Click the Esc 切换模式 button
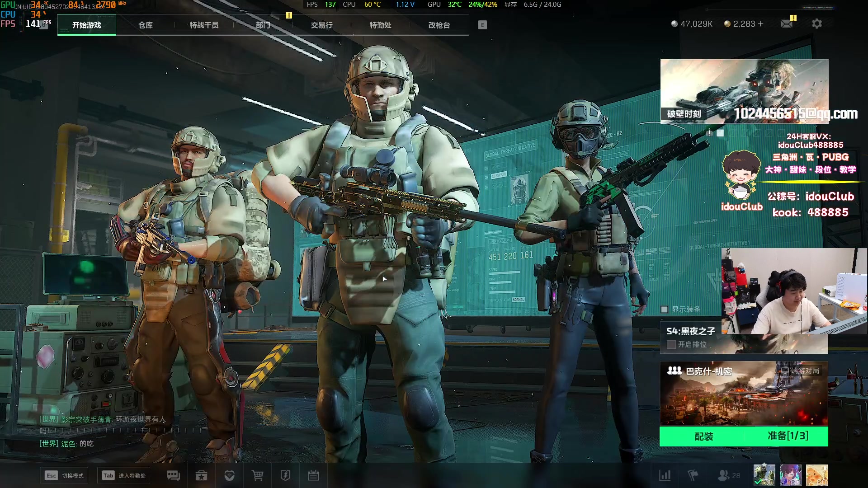Viewport: 868px width, 488px height. pyautogui.click(x=64, y=475)
